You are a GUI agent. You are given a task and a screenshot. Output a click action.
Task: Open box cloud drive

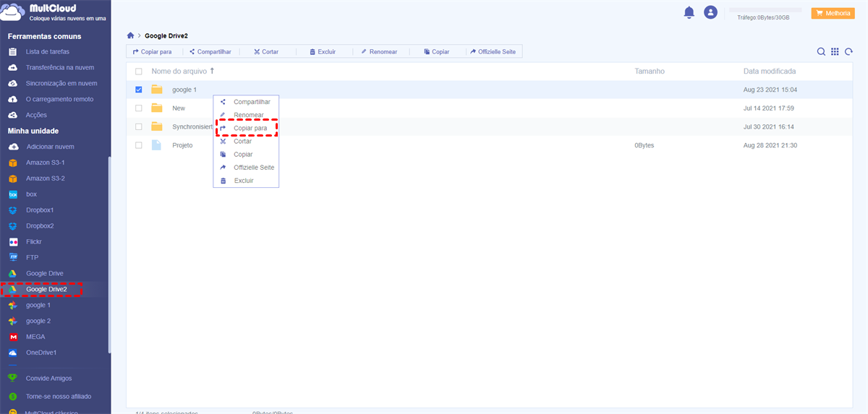(31, 194)
